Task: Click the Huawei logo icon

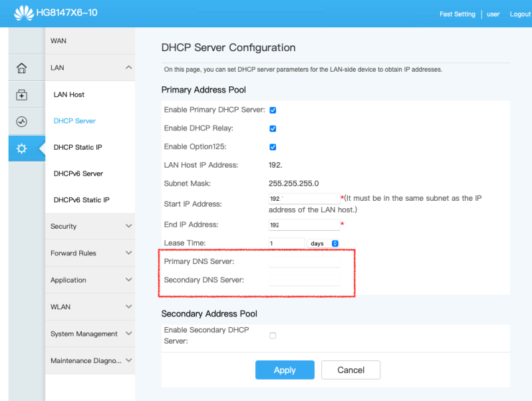Action: point(23,13)
